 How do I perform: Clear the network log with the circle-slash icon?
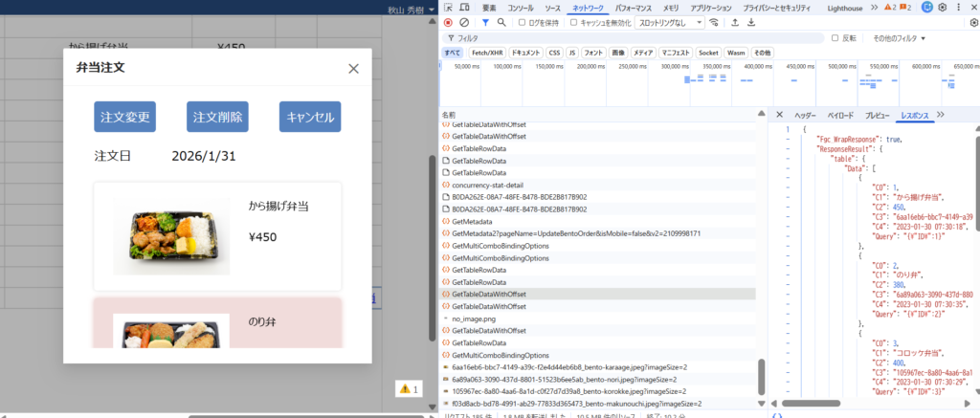coord(464,22)
